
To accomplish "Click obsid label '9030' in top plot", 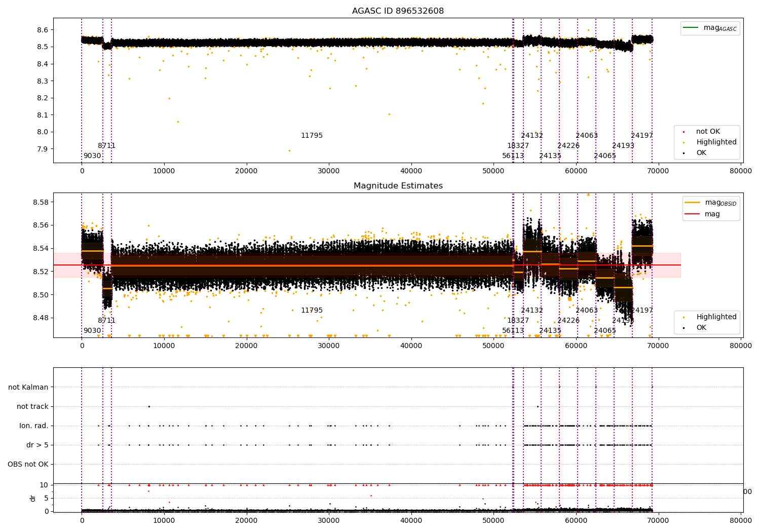I will (x=92, y=156).
